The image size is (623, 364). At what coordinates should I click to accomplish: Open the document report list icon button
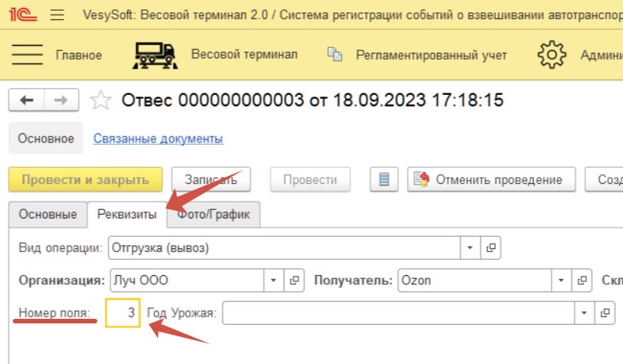[x=384, y=179]
